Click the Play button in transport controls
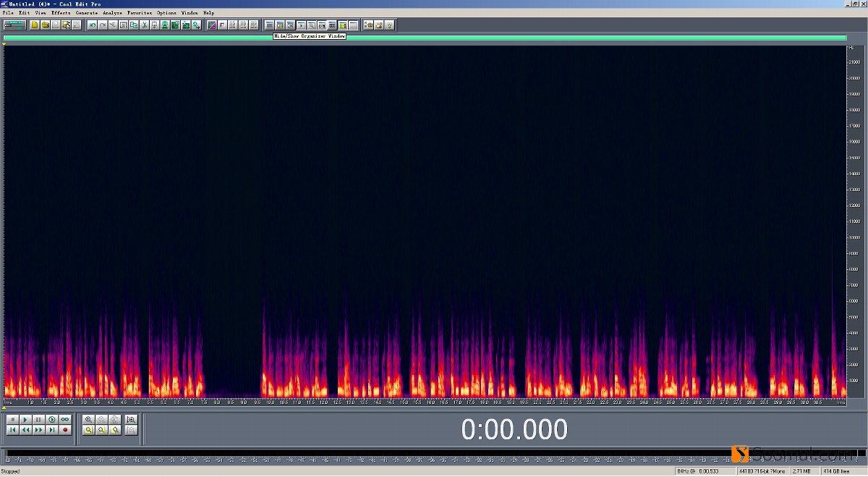868x477 pixels. (x=25, y=420)
